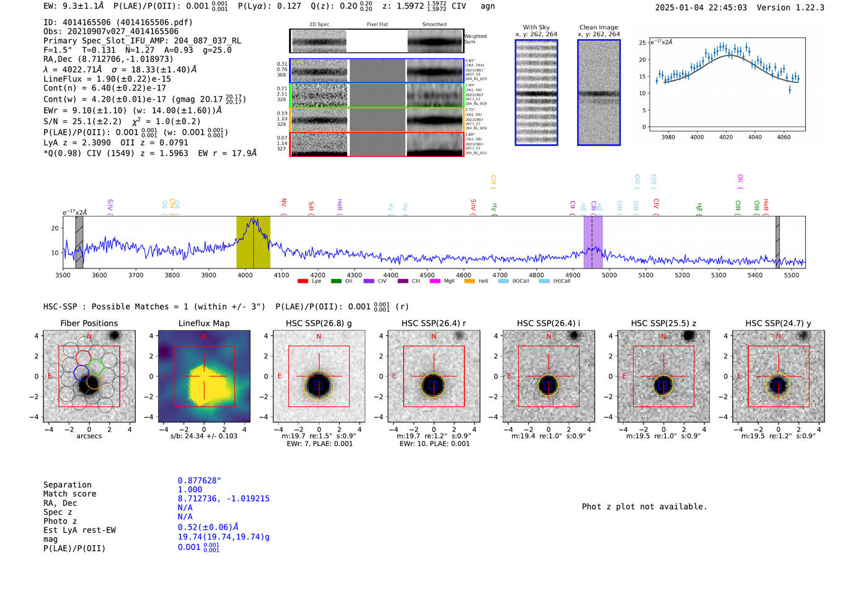This screenshot has height=591, width=868.
Task: Click the red HeII line marker
Action: tap(766, 207)
